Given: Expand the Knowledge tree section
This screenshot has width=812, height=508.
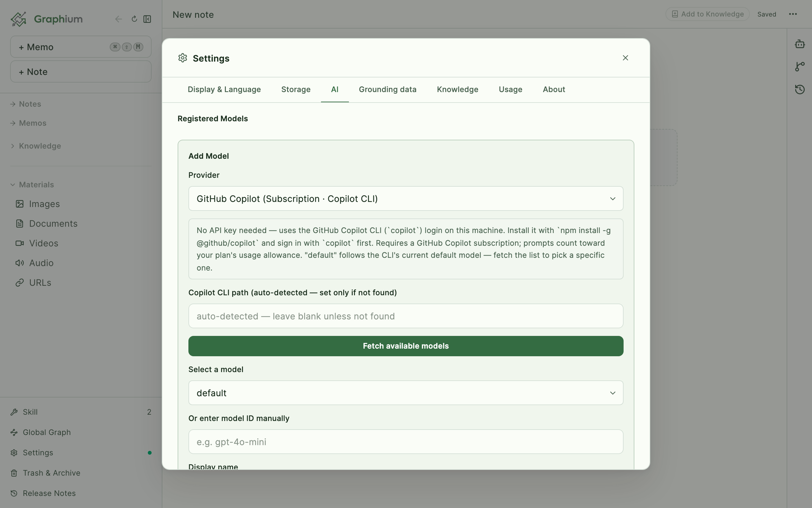Looking at the screenshot, I should point(36,146).
